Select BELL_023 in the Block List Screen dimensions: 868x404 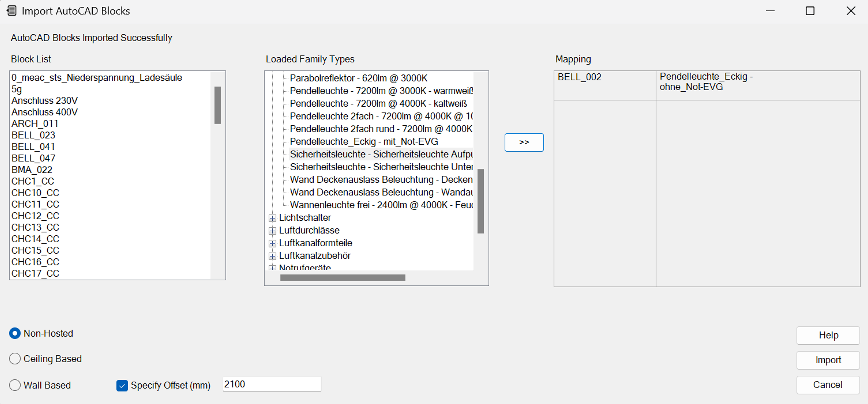(33, 135)
